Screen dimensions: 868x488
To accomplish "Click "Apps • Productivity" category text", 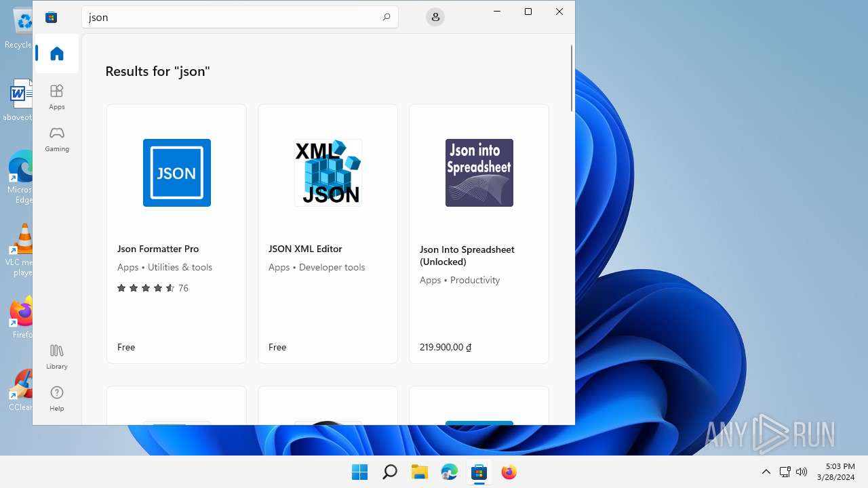I will click(x=460, y=280).
